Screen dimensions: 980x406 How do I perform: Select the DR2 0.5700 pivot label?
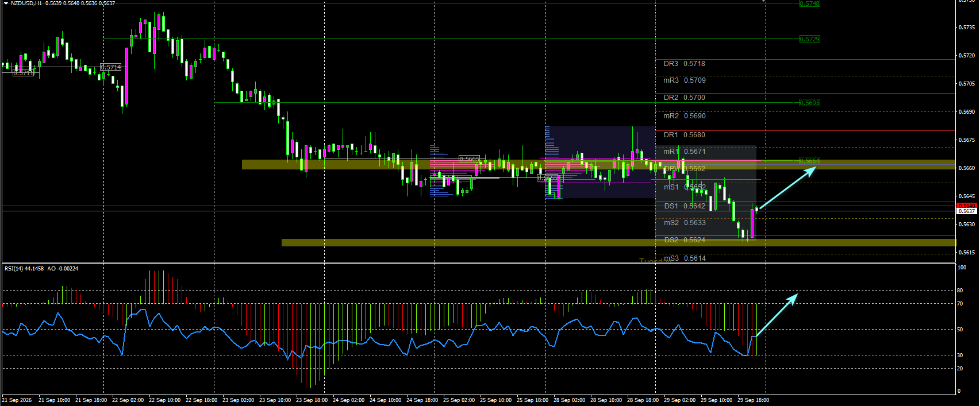point(684,98)
